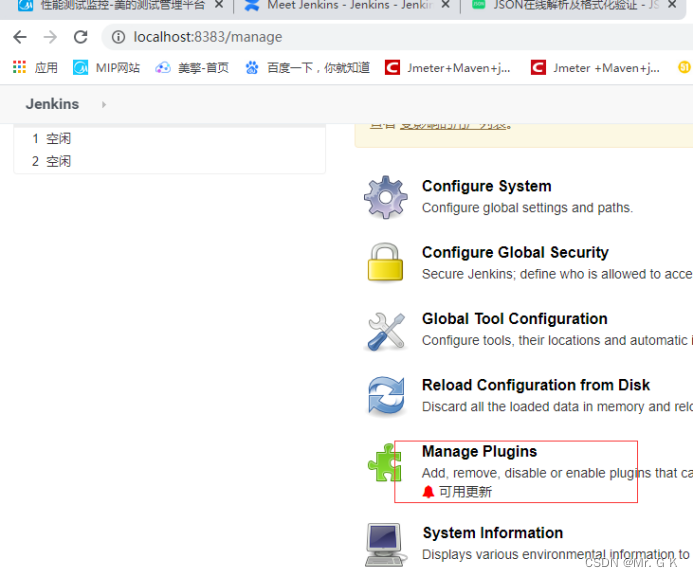Click the 可用更新 text under Manage Plugins
This screenshot has height=577, width=693.
[x=465, y=492]
